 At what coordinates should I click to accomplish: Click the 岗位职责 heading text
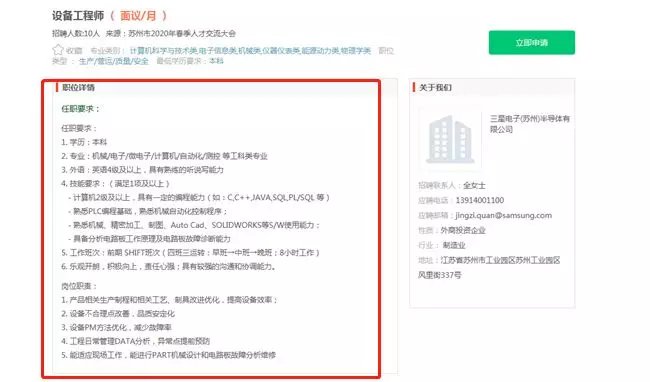point(79,286)
